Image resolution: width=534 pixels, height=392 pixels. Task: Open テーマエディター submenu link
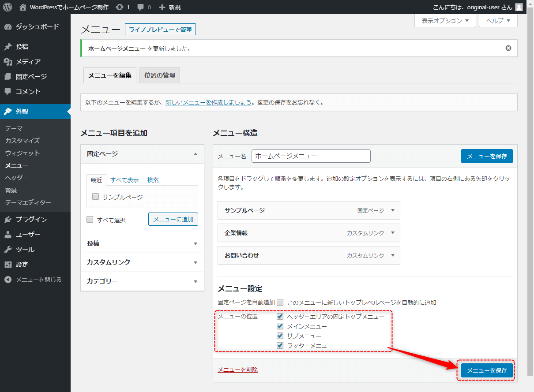(x=28, y=202)
